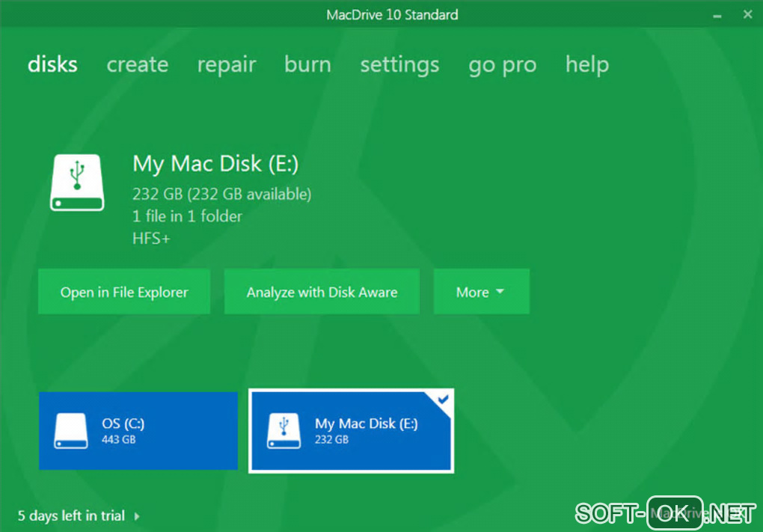The image size is (763, 532).
Task: Close the MacDrive 10 Standard window
Action: tap(748, 15)
